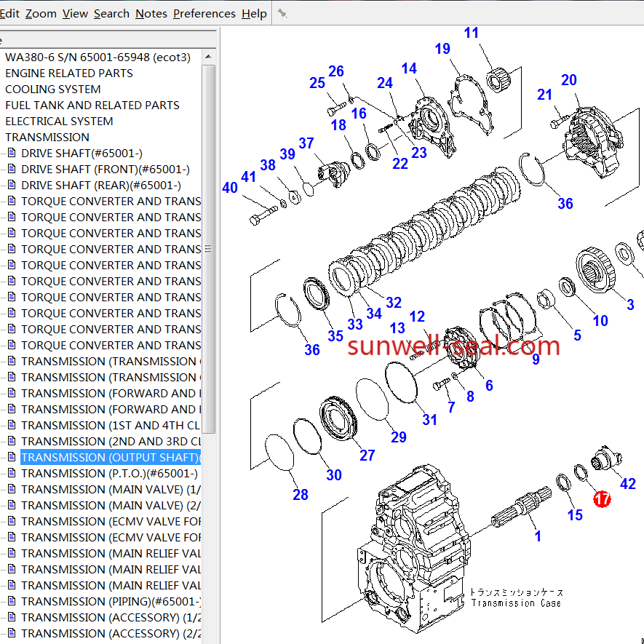Collapse the TRANSMISSION category
This screenshot has width=644, height=644.
point(47,138)
